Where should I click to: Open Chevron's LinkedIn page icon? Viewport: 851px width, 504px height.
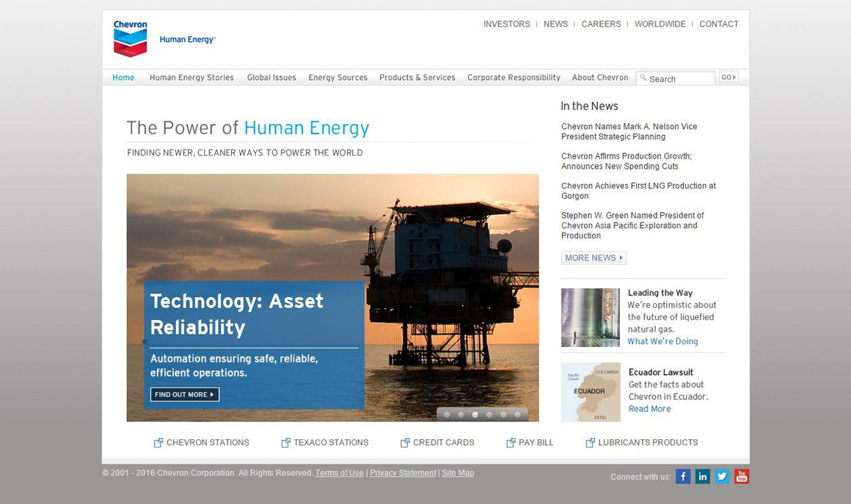coord(702,476)
